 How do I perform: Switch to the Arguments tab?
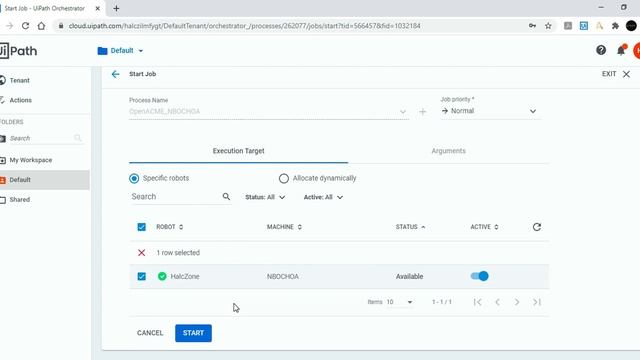(449, 151)
